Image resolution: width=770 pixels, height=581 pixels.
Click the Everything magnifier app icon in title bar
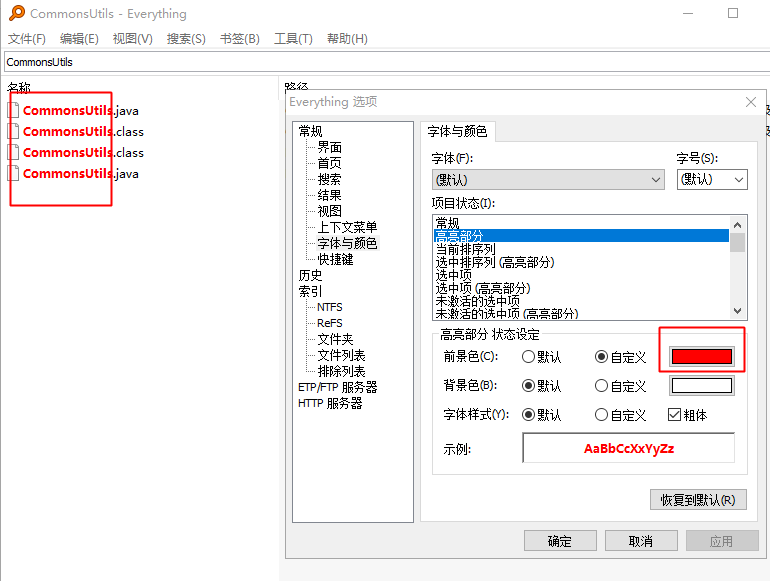pyautogui.click(x=17, y=13)
